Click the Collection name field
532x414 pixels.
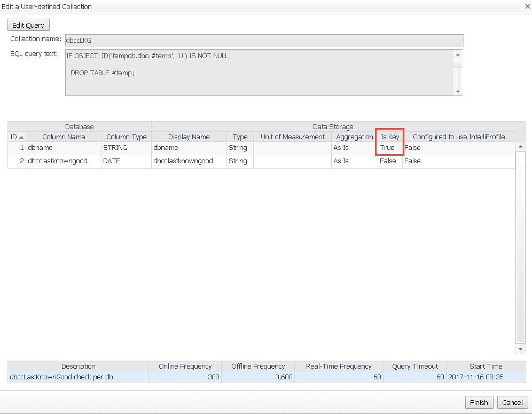pyautogui.click(x=264, y=41)
